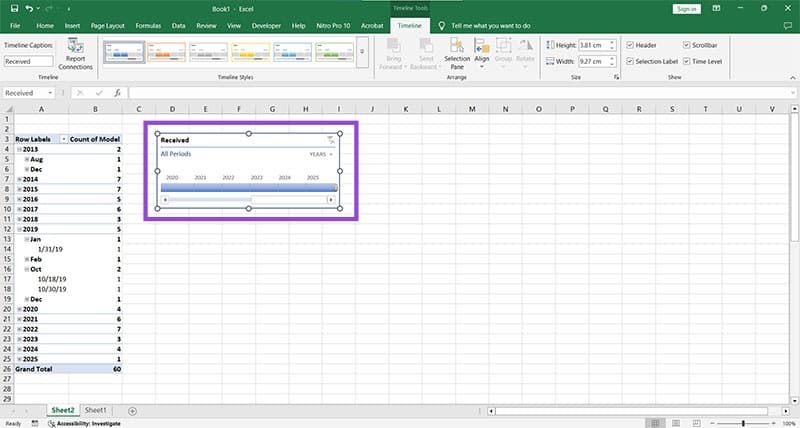Screen dimensions: 800x428
Task: Click the Sign in button
Action: (x=686, y=8)
